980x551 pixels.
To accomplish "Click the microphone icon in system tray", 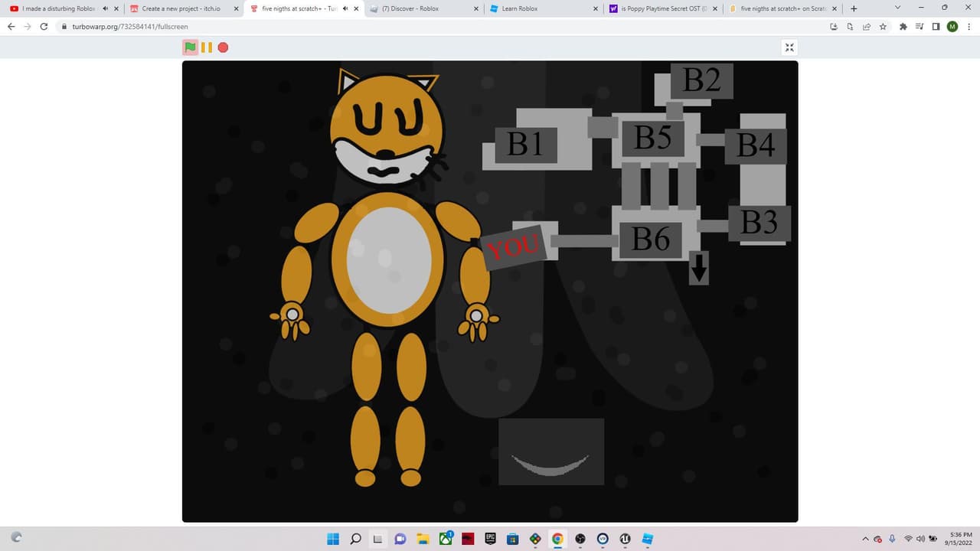I will (x=892, y=539).
